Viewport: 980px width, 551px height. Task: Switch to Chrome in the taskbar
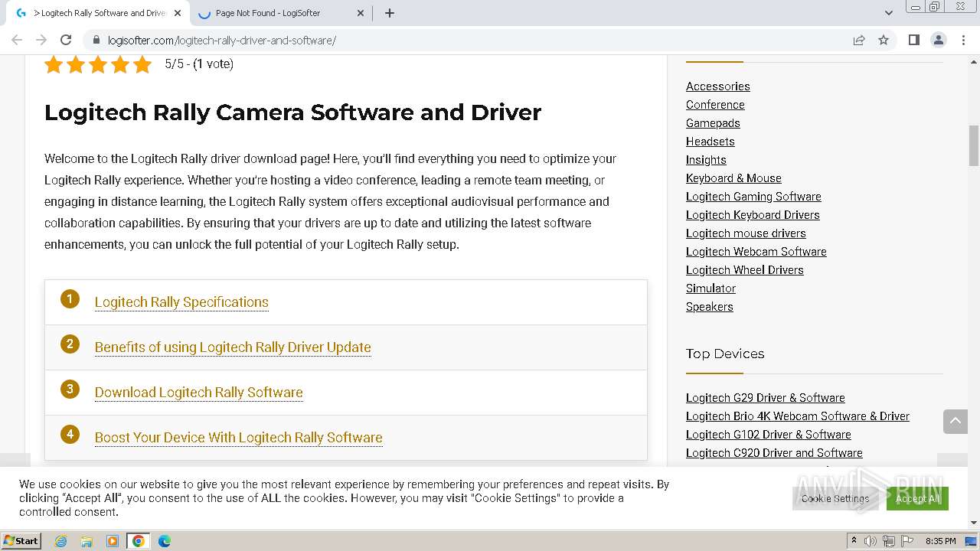click(139, 541)
